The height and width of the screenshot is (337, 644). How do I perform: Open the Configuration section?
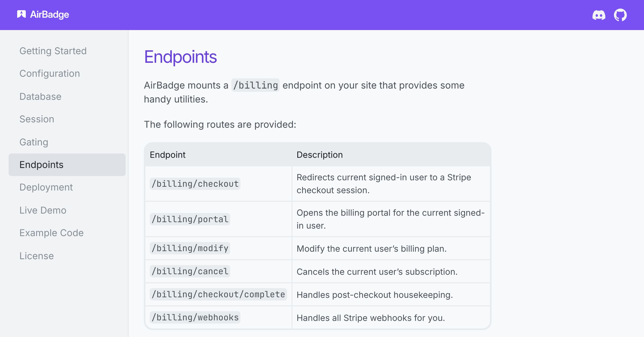pyautogui.click(x=50, y=74)
